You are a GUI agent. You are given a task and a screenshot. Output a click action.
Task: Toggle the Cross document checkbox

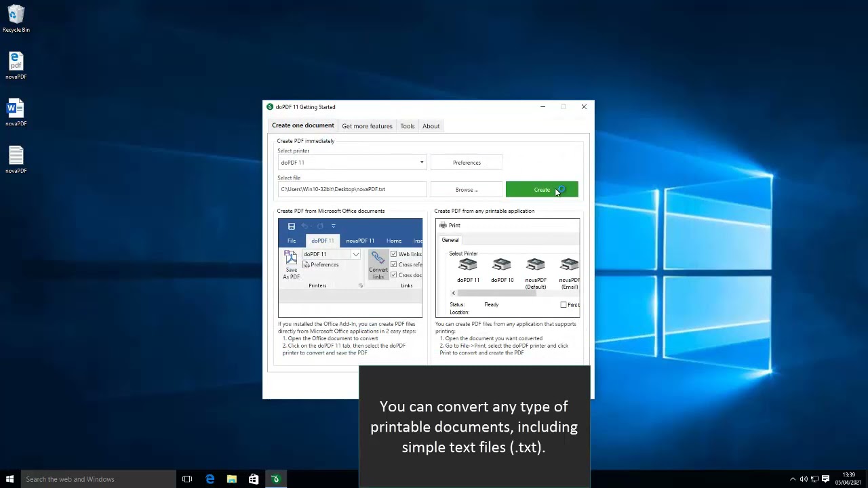(x=393, y=274)
